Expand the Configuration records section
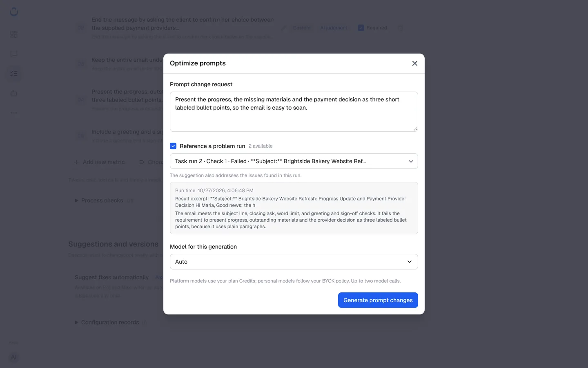The height and width of the screenshot is (368, 588). 107,322
